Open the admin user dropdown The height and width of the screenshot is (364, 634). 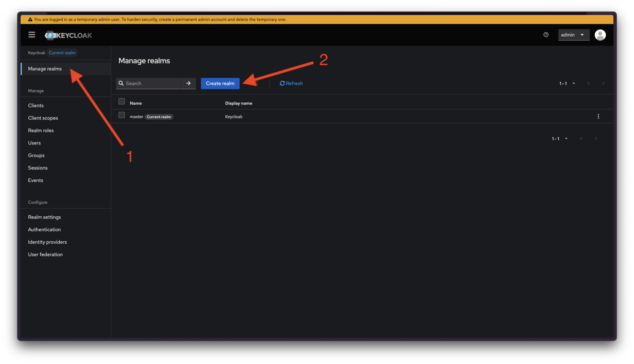click(x=574, y=35)
